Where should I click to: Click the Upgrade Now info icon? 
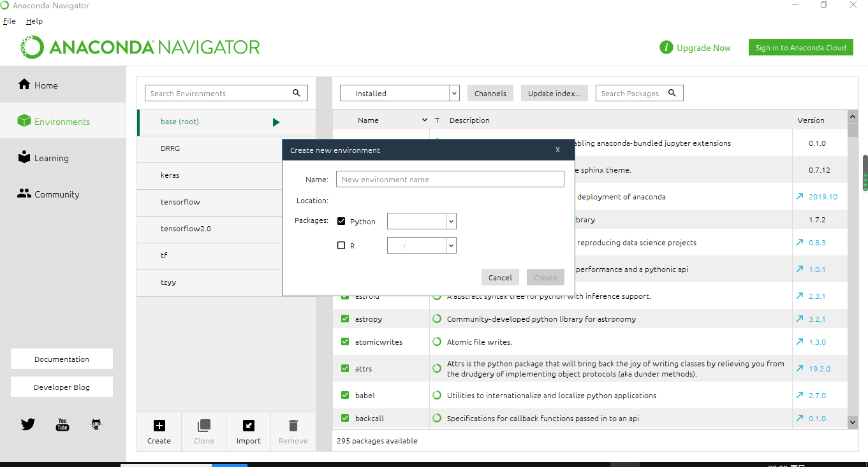[666, 48]
